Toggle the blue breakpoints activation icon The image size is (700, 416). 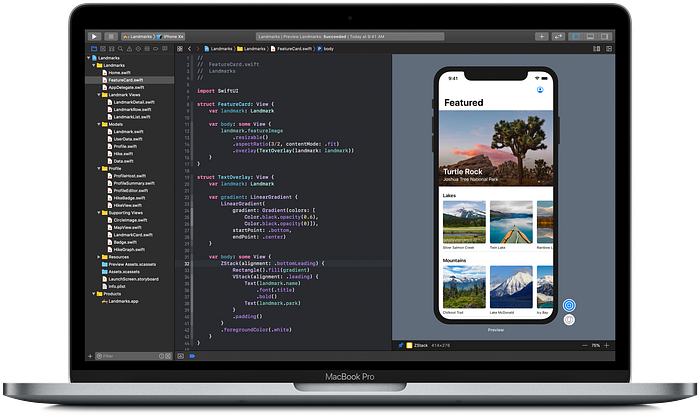pyautogui.click(x=192, y=356)
